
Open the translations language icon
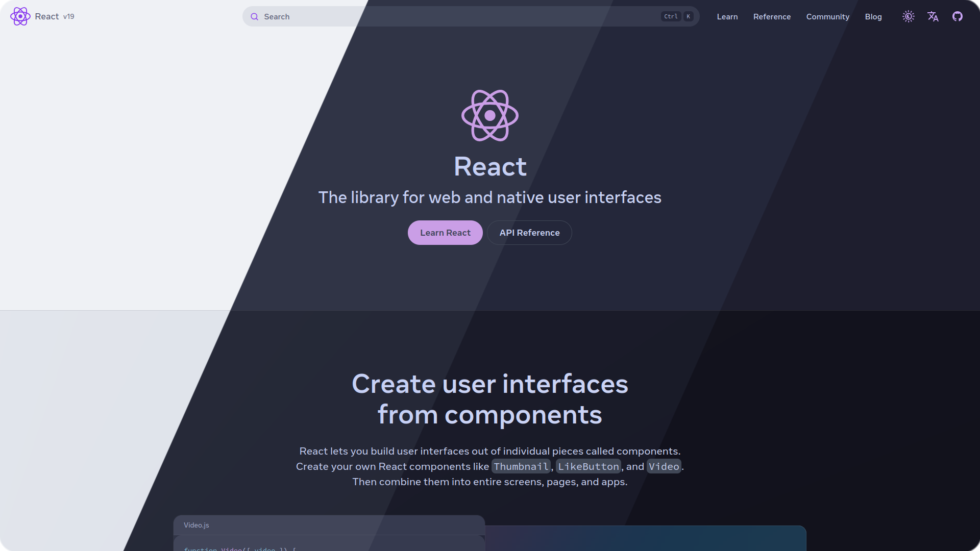(x=933, y=16)
